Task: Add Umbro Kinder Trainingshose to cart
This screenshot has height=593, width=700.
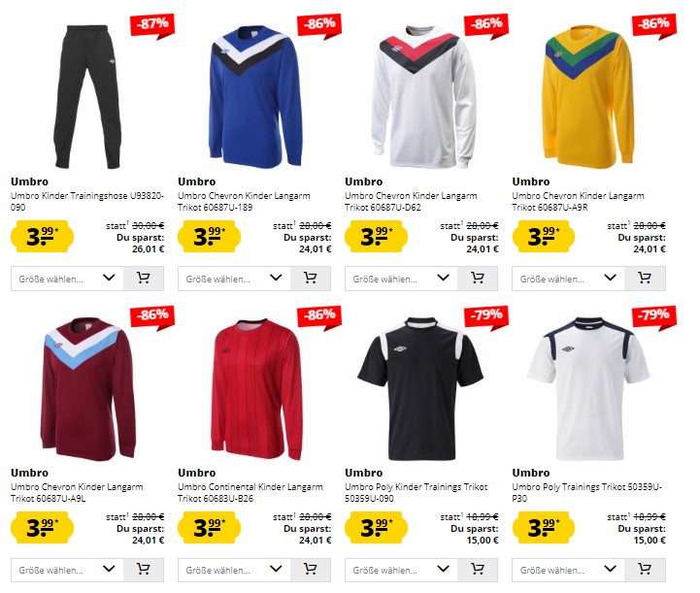Action: pos(144,279)
